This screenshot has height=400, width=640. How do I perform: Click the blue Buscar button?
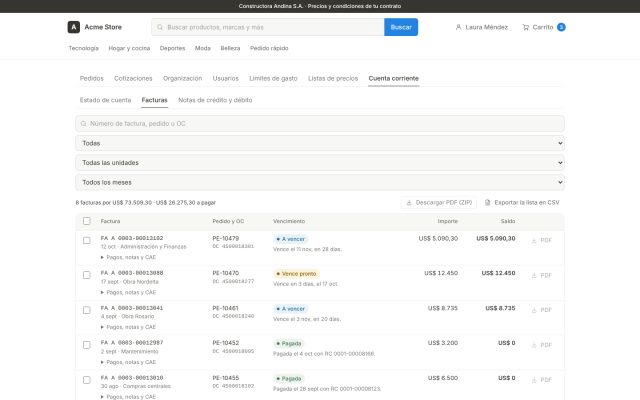401,27
